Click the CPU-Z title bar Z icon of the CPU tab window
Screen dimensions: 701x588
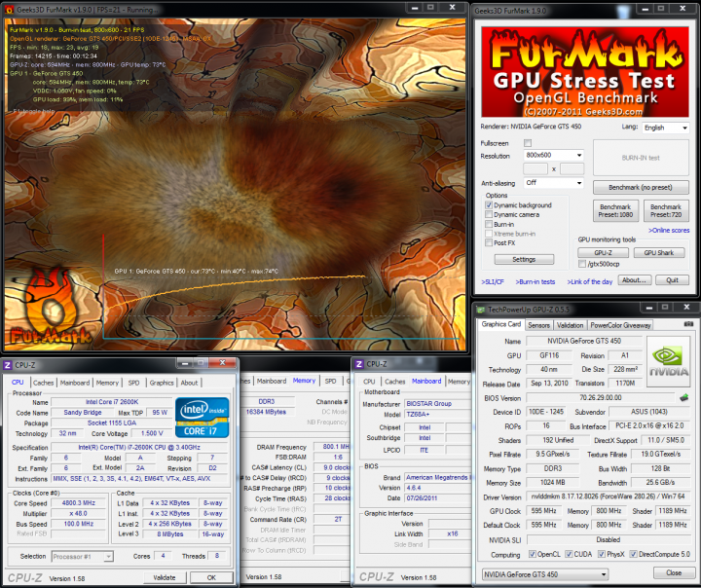8,365
